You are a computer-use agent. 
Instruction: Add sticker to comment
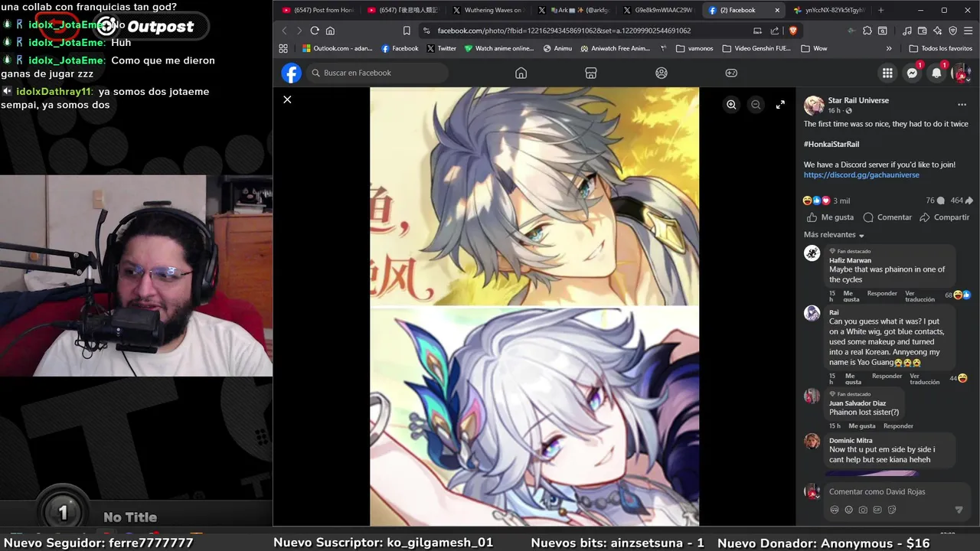[x=892, y=510]
